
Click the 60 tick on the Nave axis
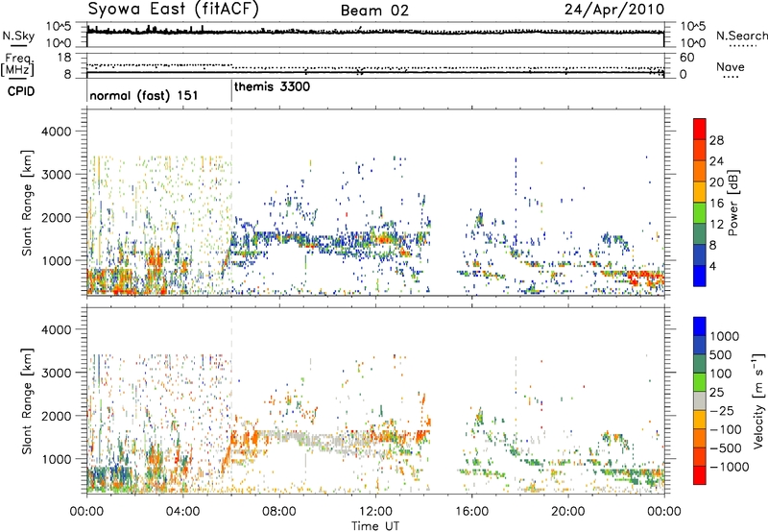[687, 58]
